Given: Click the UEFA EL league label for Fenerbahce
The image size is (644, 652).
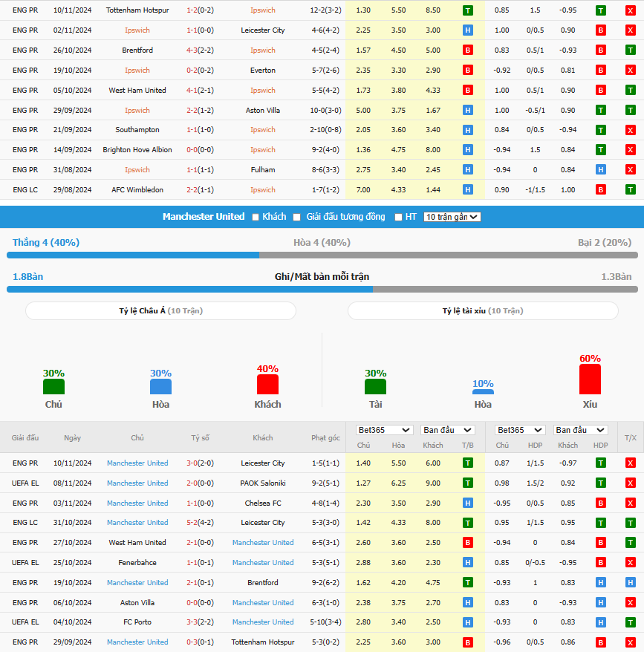Looking at the screenshot, I should 25,562.
